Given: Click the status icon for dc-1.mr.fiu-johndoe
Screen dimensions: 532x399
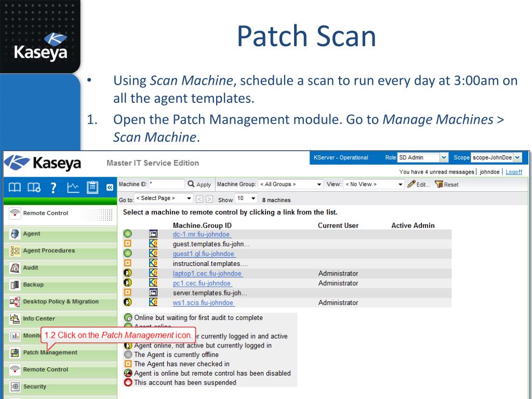Looking at the screenshot, I should [128, 234].
